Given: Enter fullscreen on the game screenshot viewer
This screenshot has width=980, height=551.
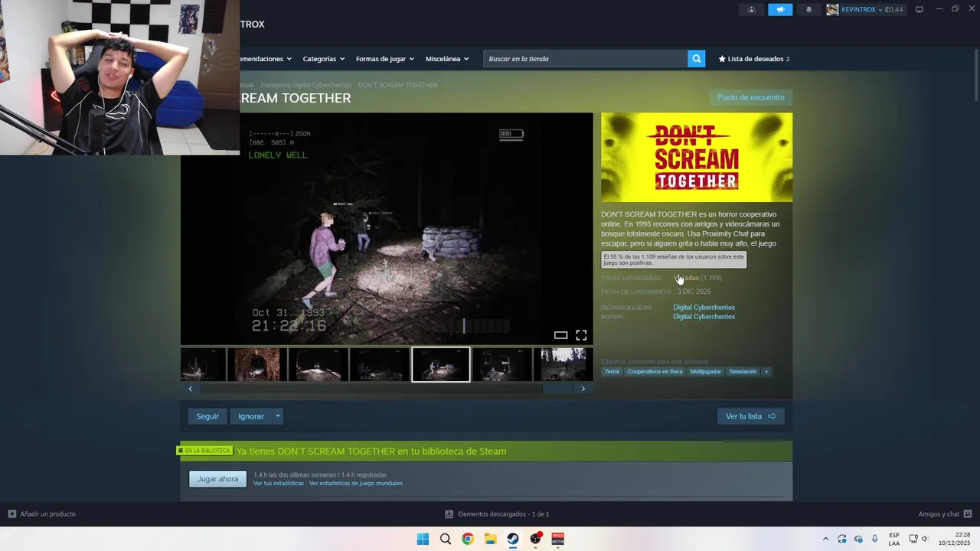Looking at the screenshot, I should [x=581, y=335].
